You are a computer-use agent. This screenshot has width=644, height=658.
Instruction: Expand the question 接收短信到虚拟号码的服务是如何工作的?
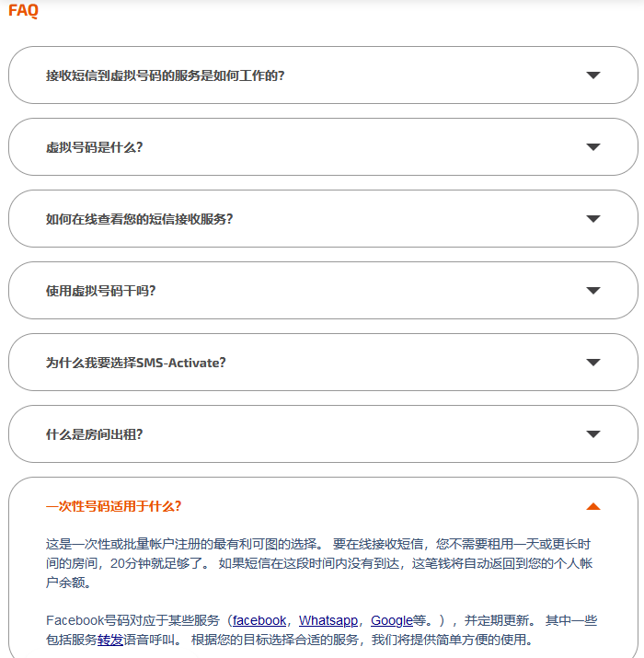(165, 75)
